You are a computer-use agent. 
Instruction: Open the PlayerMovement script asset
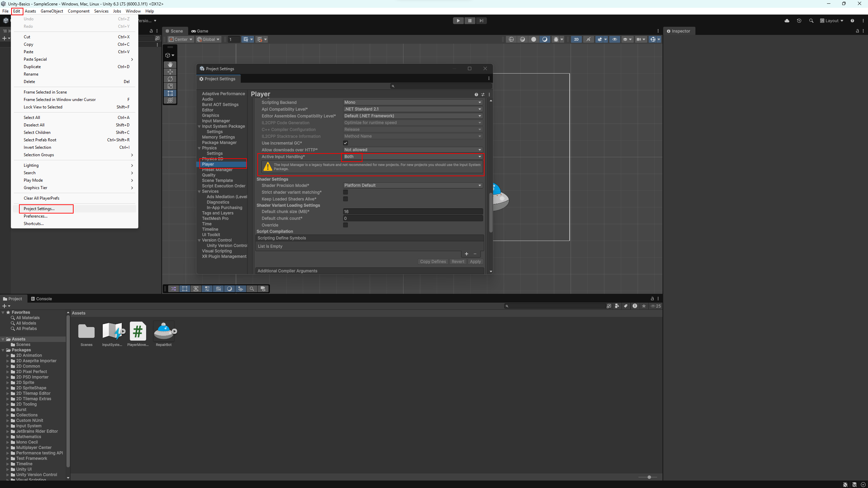138,331
